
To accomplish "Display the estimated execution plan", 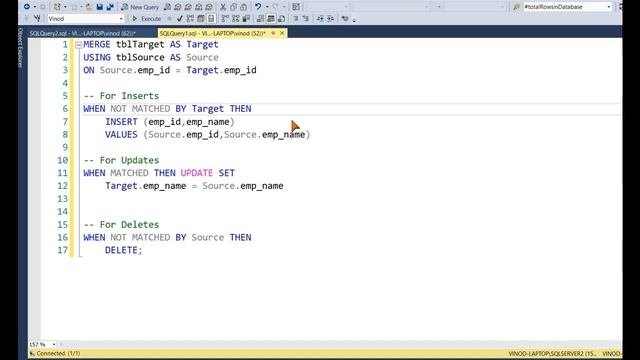I will (x=190, y=19).
